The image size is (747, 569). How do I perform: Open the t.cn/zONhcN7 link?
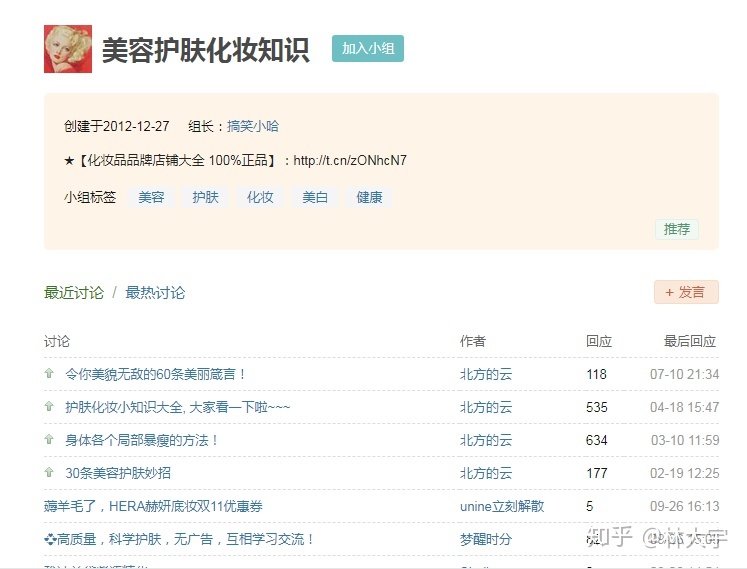click(350, 160)
